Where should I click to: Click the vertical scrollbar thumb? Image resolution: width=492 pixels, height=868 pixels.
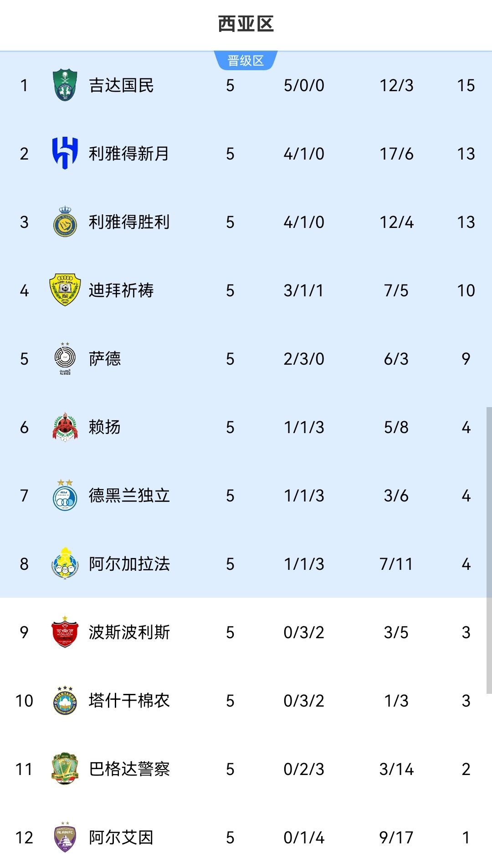point(489,550)
